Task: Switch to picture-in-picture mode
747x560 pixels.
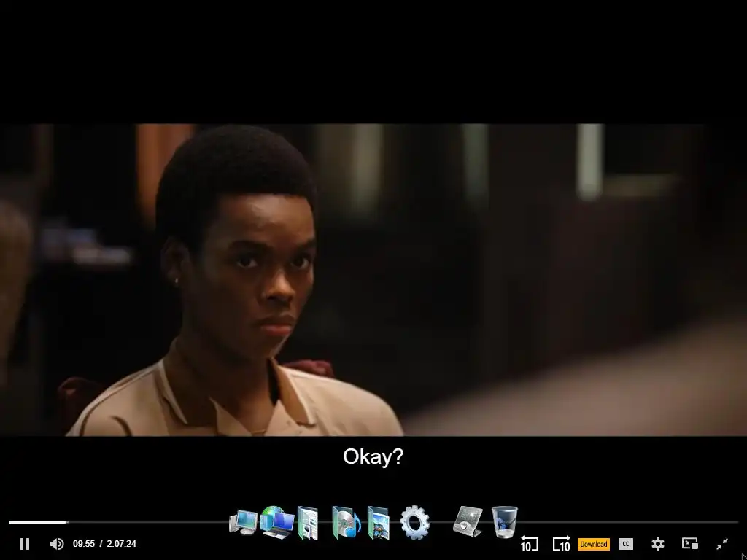Action: click(690, 543)
